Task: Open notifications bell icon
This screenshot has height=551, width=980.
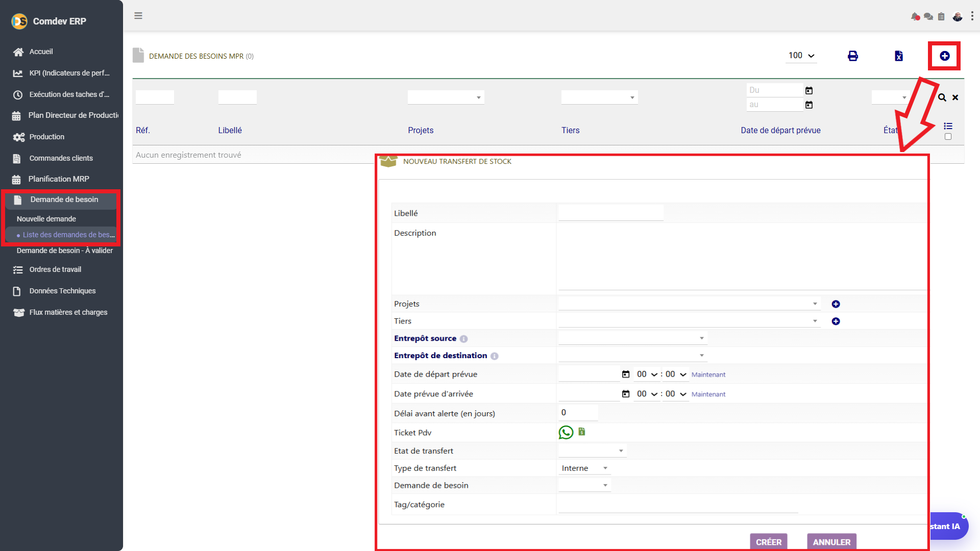Action: click(915, 17)
